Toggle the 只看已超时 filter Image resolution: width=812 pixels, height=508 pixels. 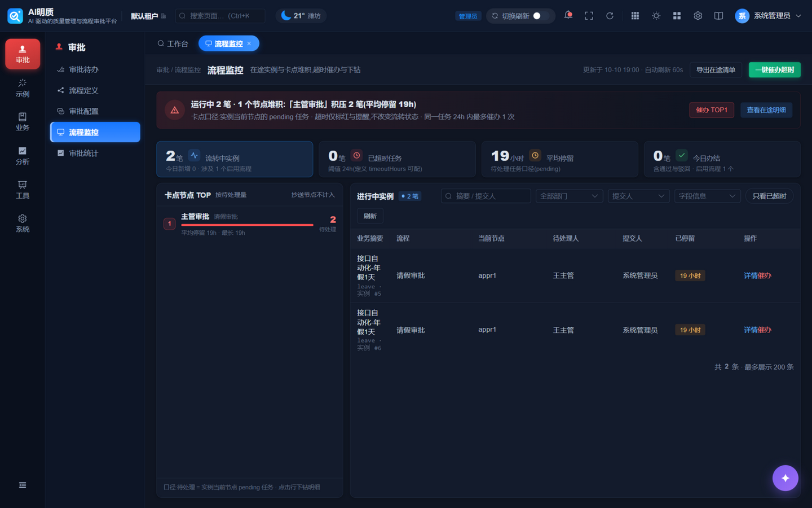[769, 196]
